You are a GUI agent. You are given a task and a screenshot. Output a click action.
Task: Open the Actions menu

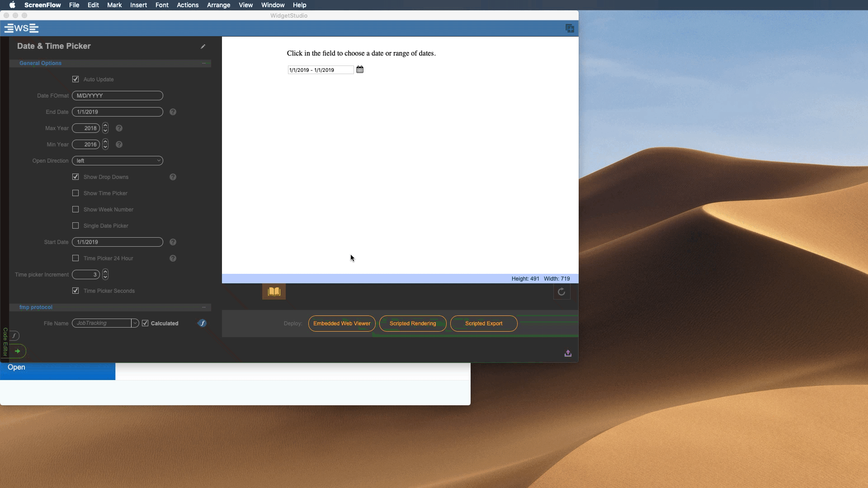coord(188,5)
